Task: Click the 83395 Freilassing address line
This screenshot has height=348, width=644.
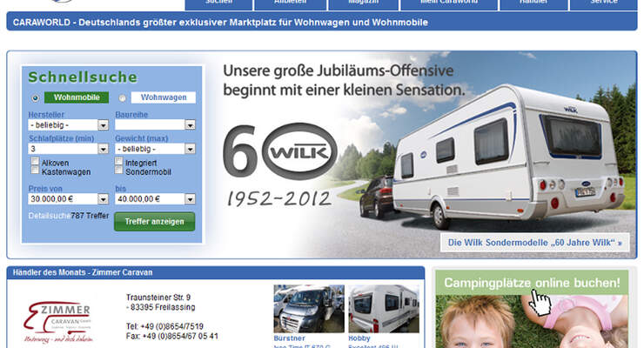Action: click(x=161, y=307)
